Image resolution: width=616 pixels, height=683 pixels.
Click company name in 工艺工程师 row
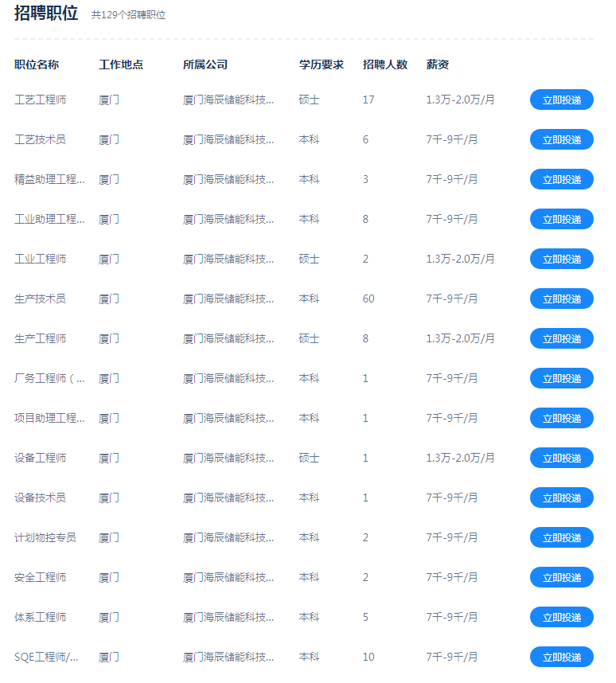(x=228, y=100)
